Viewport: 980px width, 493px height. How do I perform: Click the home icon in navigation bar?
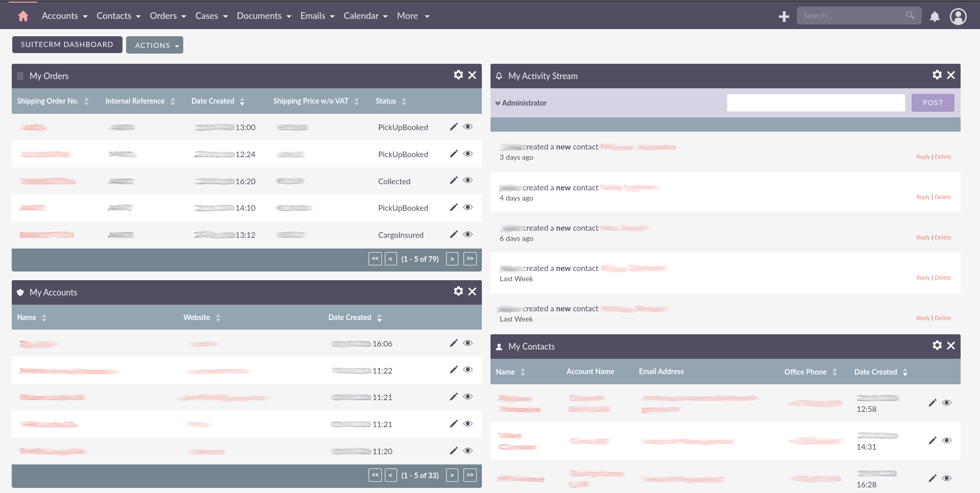point(23,16)
